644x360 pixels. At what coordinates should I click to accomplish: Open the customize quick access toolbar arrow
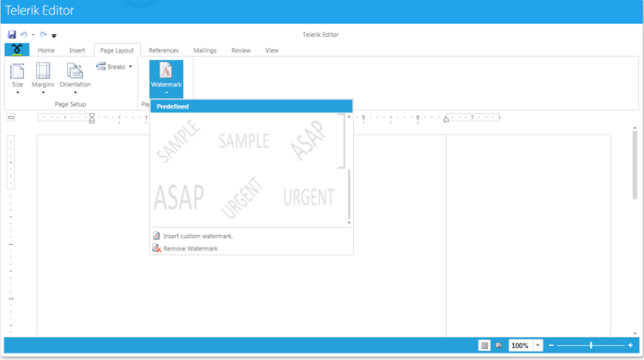coord(53,35)
